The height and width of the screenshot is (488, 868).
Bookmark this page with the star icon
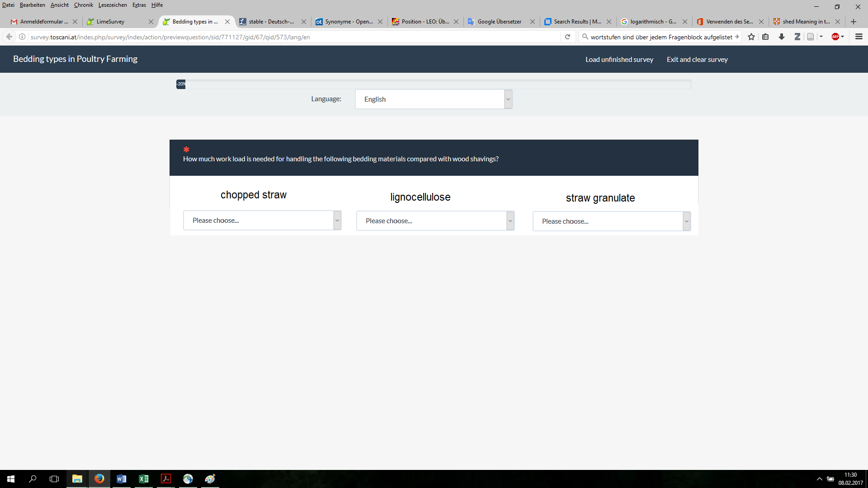click(x=751, y=37)
